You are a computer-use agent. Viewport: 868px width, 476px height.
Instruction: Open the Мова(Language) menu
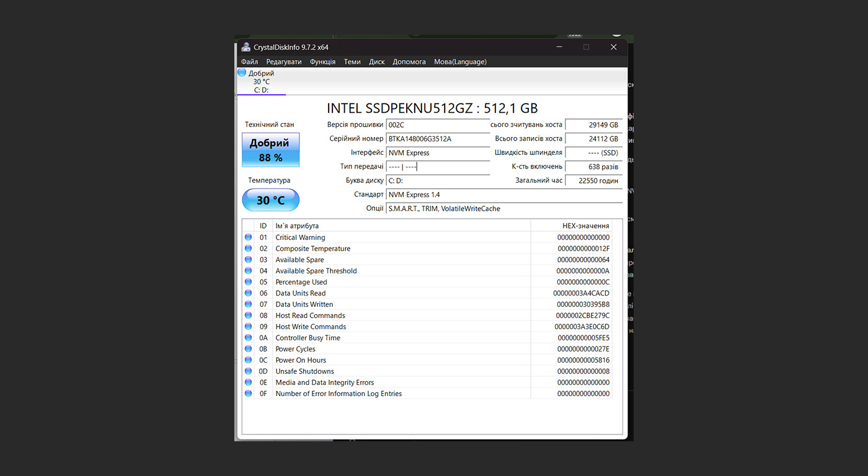pyautogui.click(x=460, y=62)
